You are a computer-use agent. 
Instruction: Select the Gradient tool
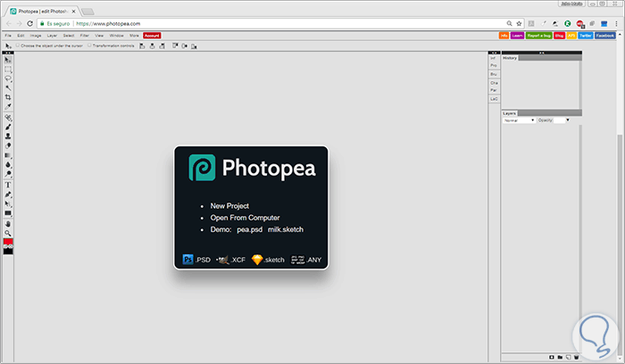pyautogui.click(x=8, y=155)
